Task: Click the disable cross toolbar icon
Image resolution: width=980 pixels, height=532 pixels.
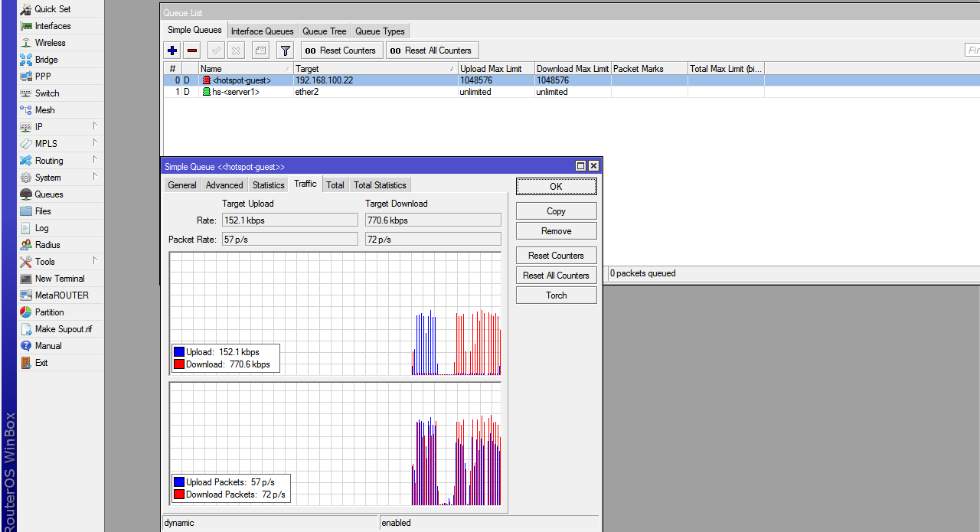Action: (x=236, y=51)
